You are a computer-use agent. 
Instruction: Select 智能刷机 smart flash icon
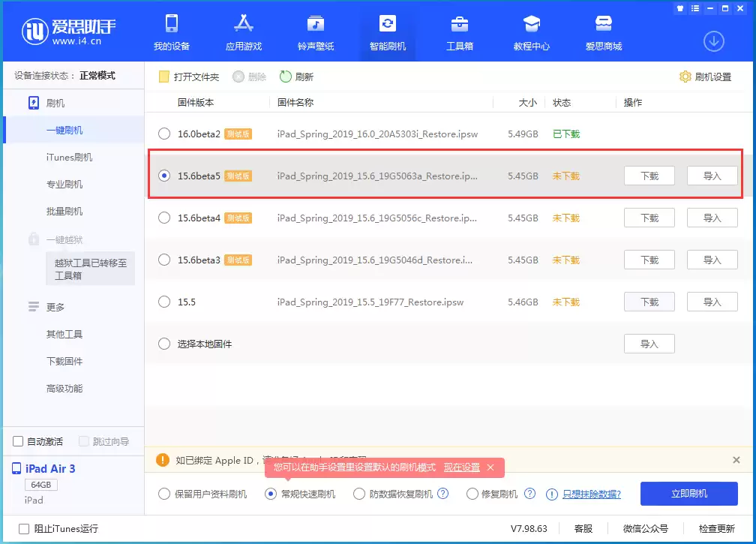[x=388, y=23]
